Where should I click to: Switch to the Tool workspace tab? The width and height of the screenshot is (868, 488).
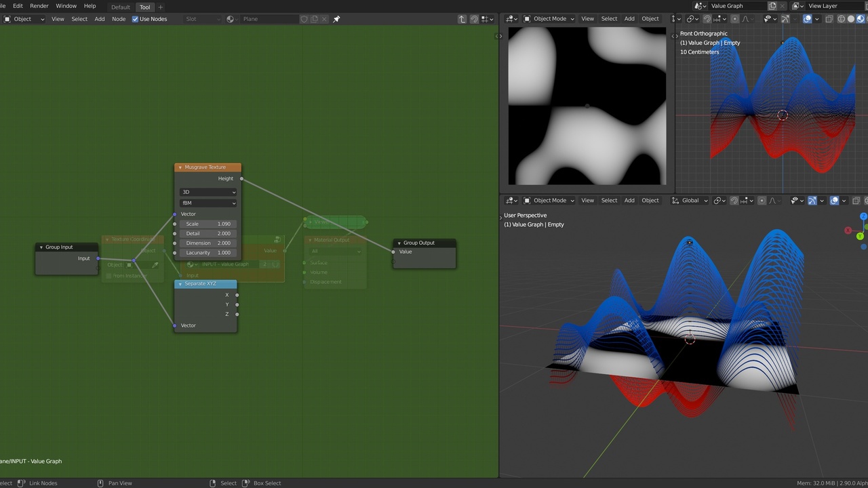coord(144,7)
